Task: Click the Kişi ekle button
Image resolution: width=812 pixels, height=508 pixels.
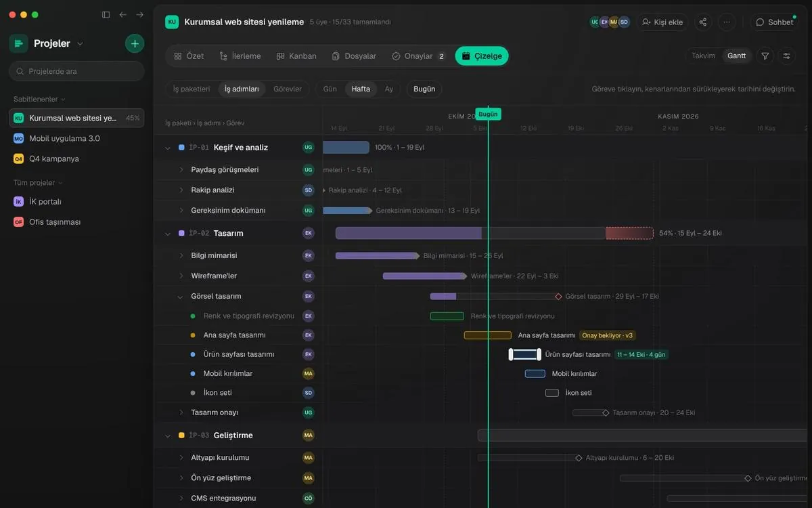Action: (662, 22)
